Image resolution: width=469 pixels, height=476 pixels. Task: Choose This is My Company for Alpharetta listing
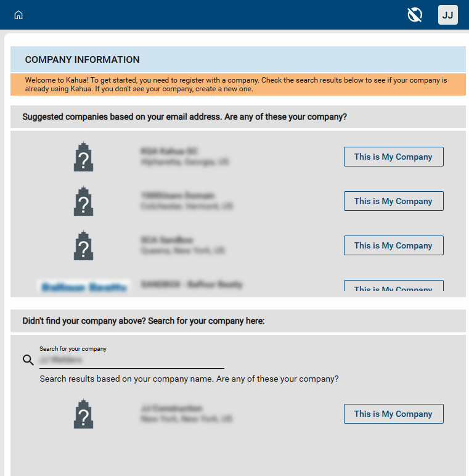coord(393,157)
